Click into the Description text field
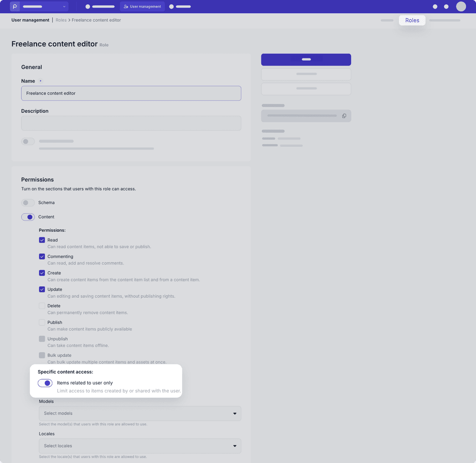This screenshot has width=476, height=463. click(x=131, y=123)
